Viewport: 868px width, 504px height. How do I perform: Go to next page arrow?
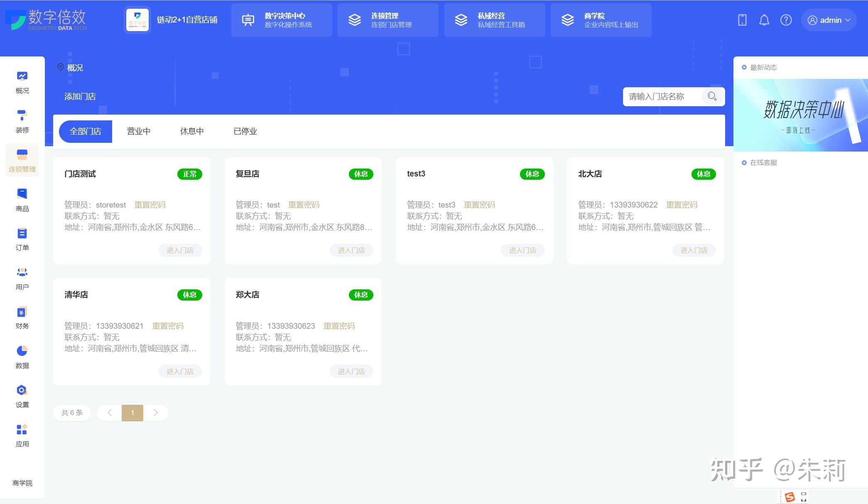click(156, 413)
